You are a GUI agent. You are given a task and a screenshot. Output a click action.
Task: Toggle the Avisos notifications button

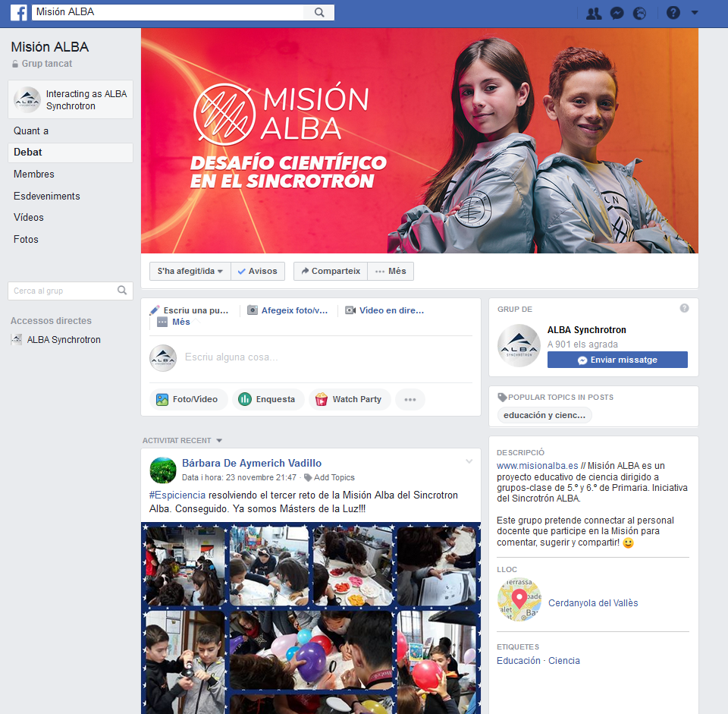click(258, 272)
